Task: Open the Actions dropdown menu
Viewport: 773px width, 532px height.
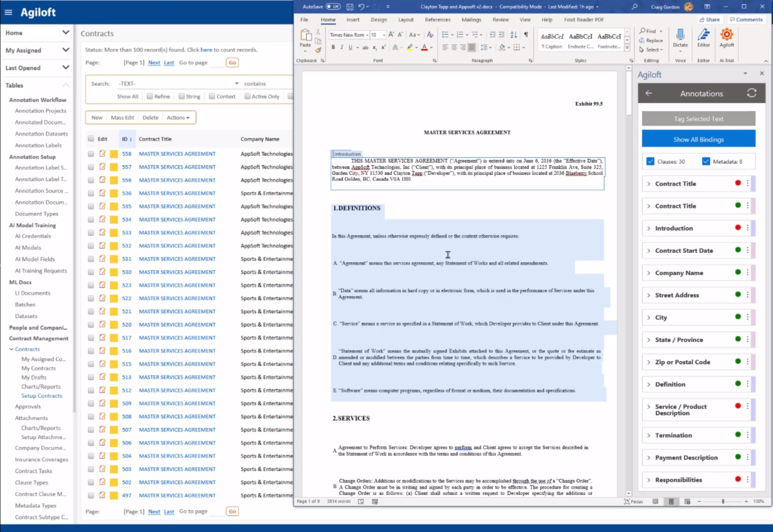Action: tap(178, 118)
